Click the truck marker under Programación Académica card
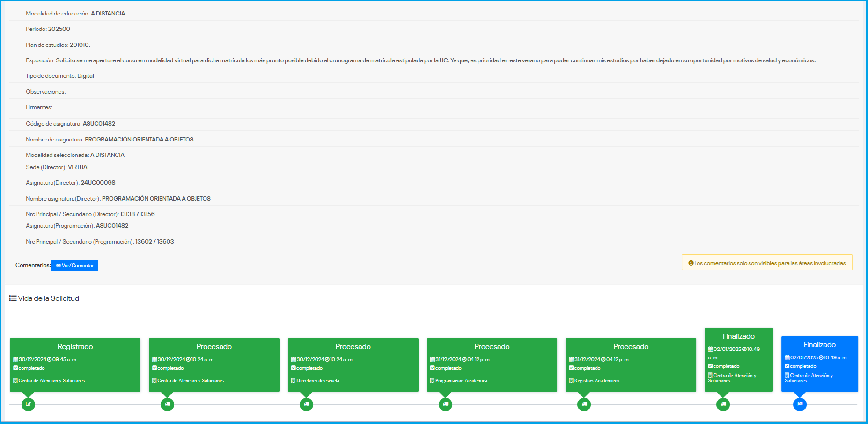The width and height of the screenshot is (868, 424). 445,404
